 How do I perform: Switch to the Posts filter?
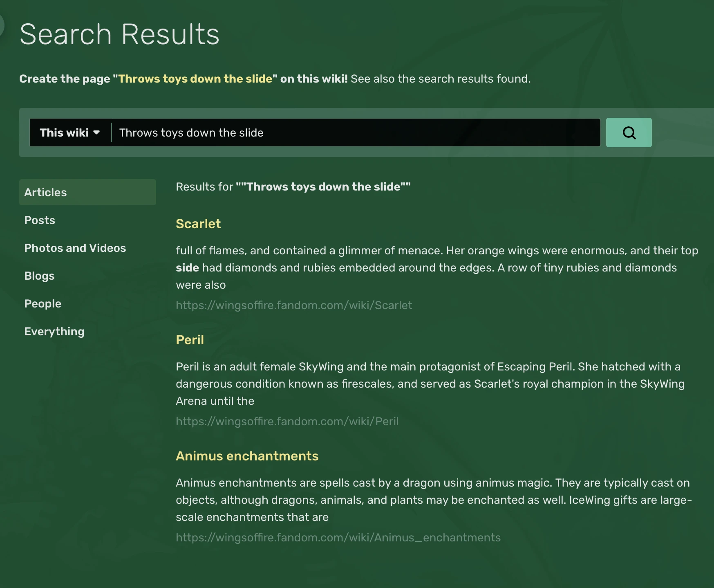coord(40,220)
